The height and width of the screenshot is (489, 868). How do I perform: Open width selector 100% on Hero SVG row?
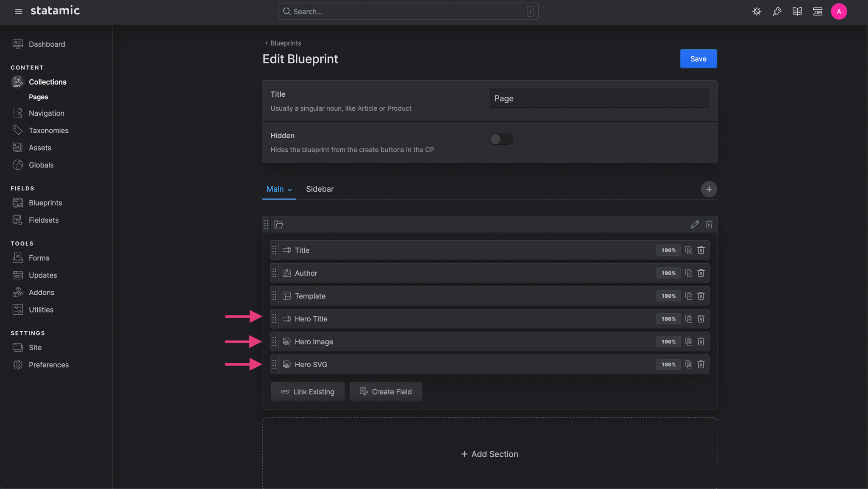tap(668, 365)
